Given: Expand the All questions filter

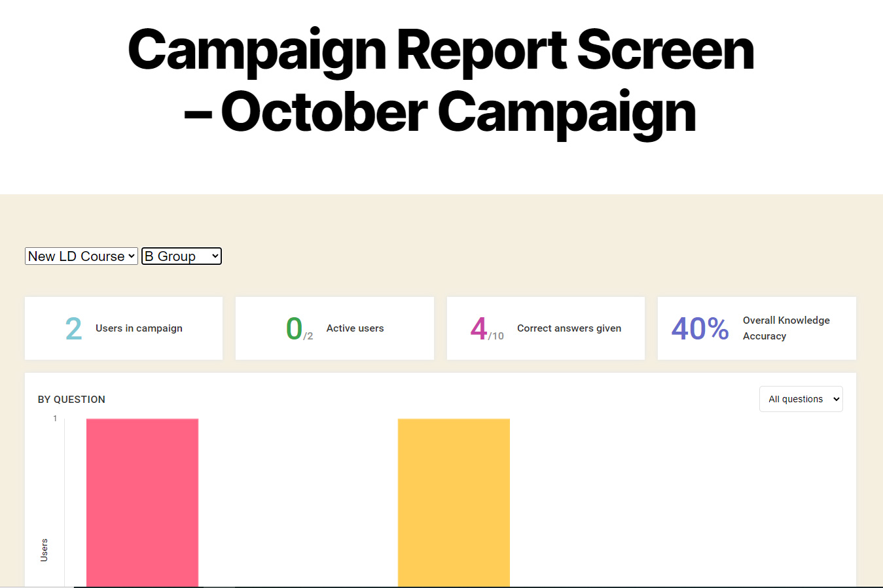Looking at the screenshot, I should click(801, 399).
